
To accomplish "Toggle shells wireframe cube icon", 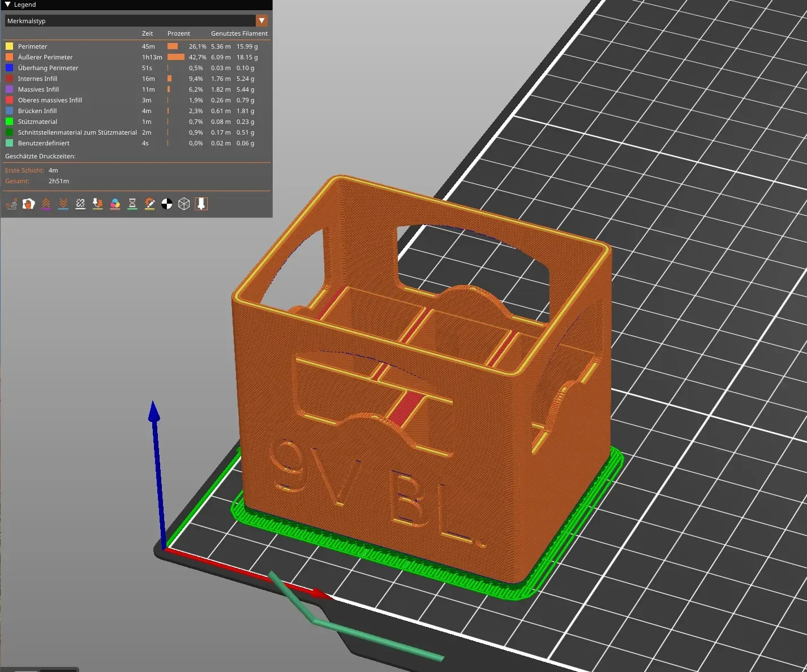I will 184,204.
